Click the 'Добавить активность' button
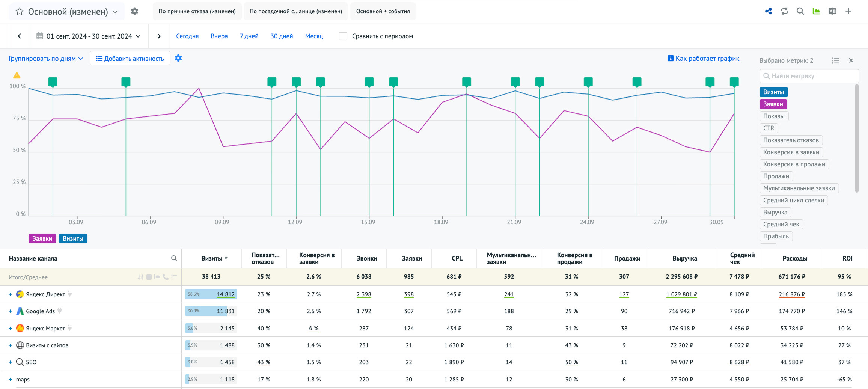 click(x=130, y=59)
